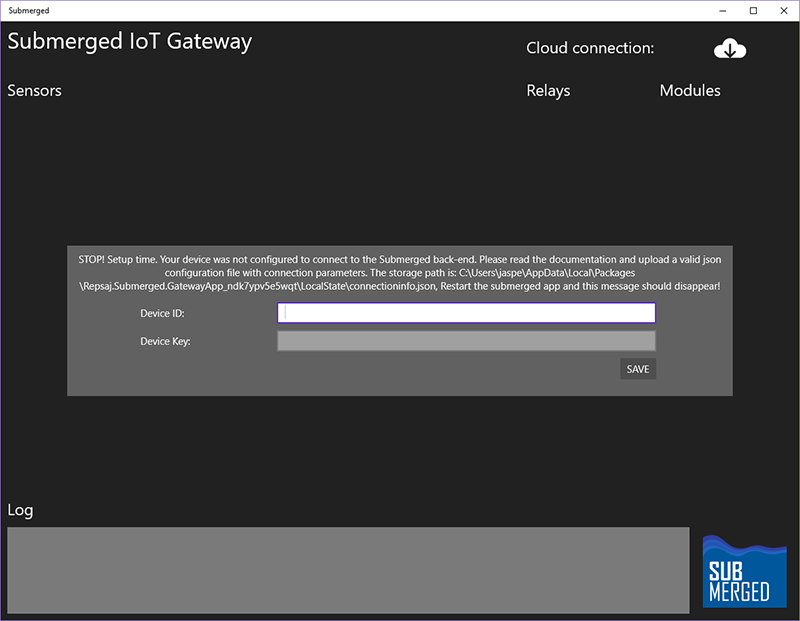This screenshot has height=621, width=800.
Task: Click inside the Log output box
Action: [x=348, y=570]
